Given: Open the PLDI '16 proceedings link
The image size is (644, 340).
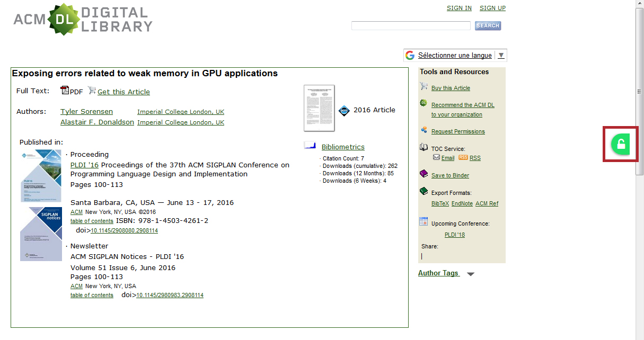Looking at the screenshot, I should coord(84,165).
